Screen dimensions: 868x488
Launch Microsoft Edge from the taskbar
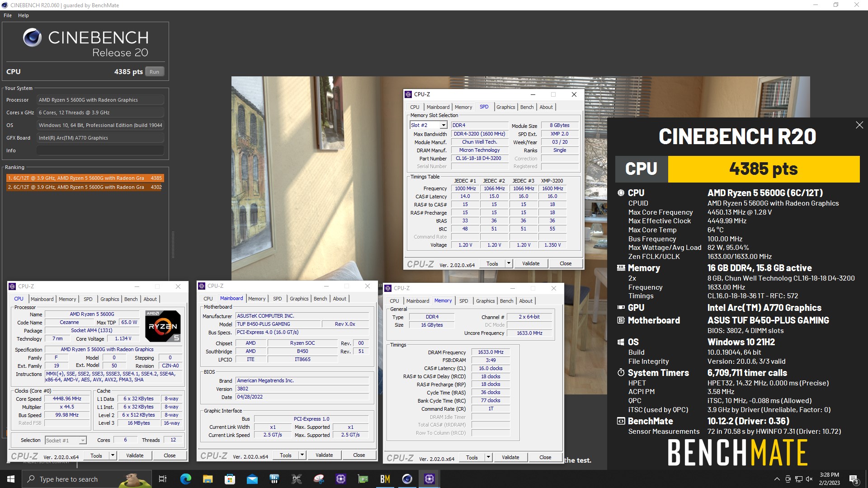(185, 479)
